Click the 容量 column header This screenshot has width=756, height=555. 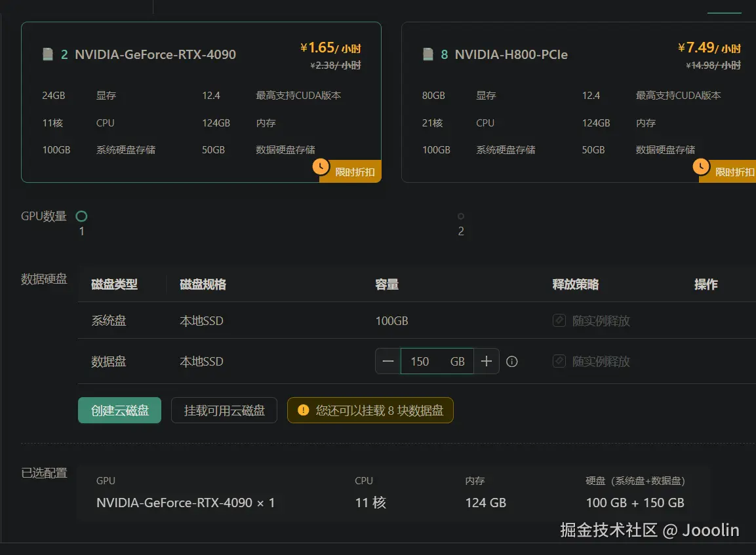tap(387, 284)
